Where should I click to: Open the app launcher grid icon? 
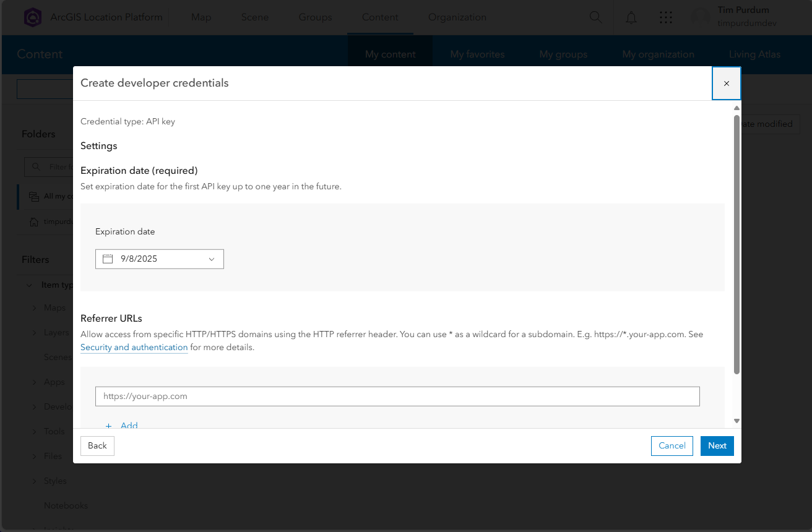coord(666,17)
